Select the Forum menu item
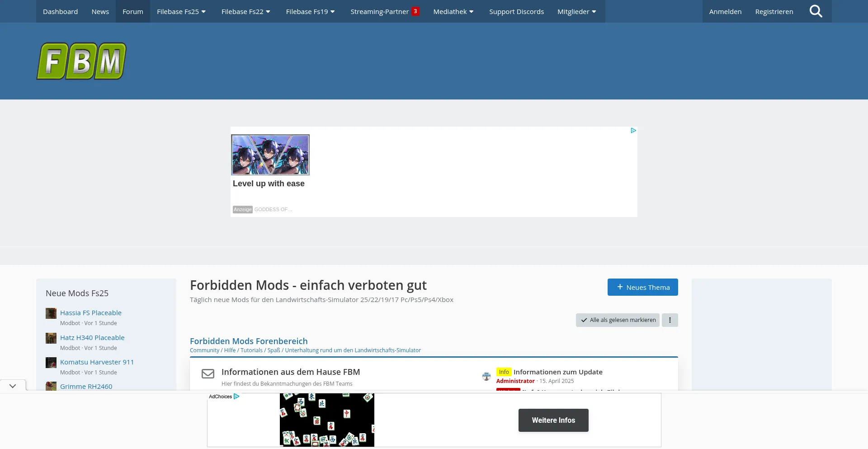 [133, 11]
